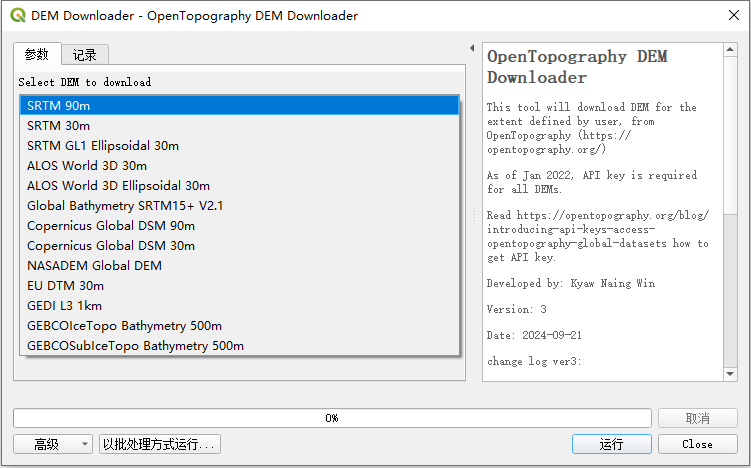Click the 'change log ver3:' text
751x468 pixels.
pyautogui.click(x=534, y=361)
